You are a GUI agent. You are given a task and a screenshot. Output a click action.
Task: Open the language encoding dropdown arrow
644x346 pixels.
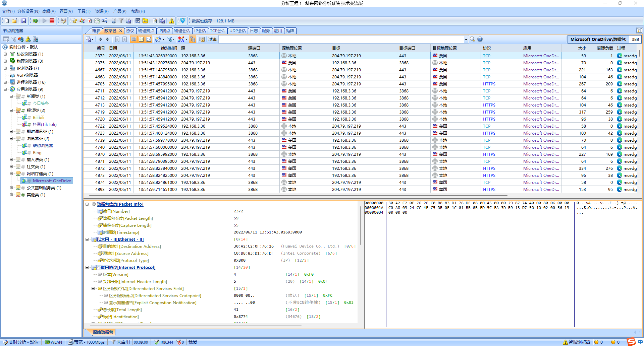[186, 39]
